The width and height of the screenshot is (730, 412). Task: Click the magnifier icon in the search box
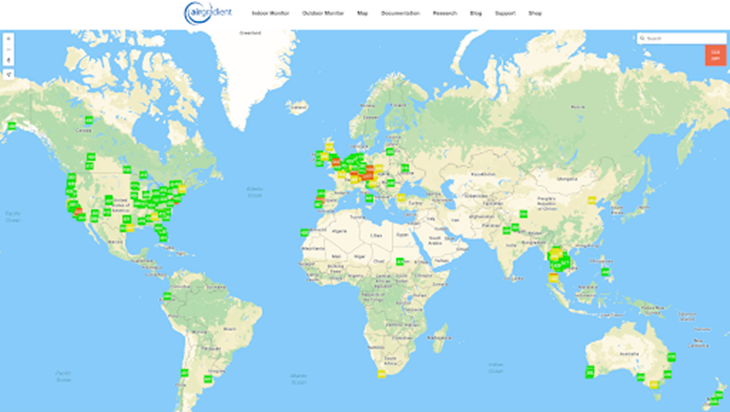click(643, 38)
